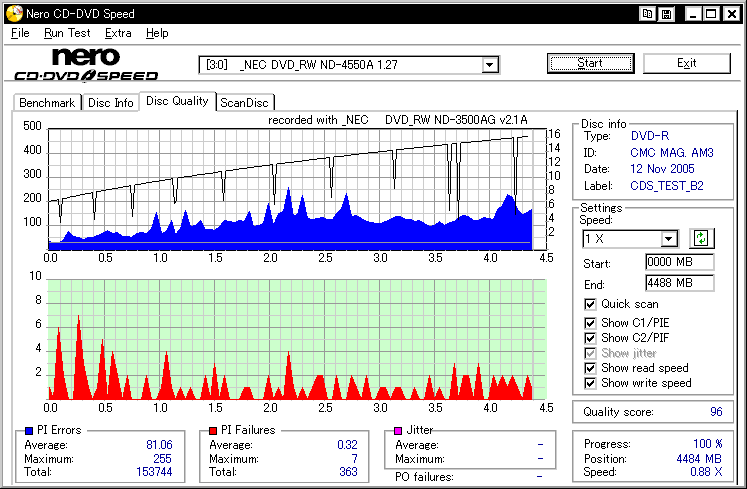Click the Exit button

pyautogui.click(x=686, y=63)
